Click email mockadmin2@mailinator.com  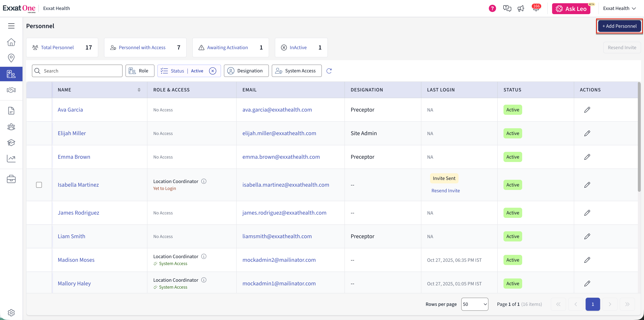(x=279, y=260)
